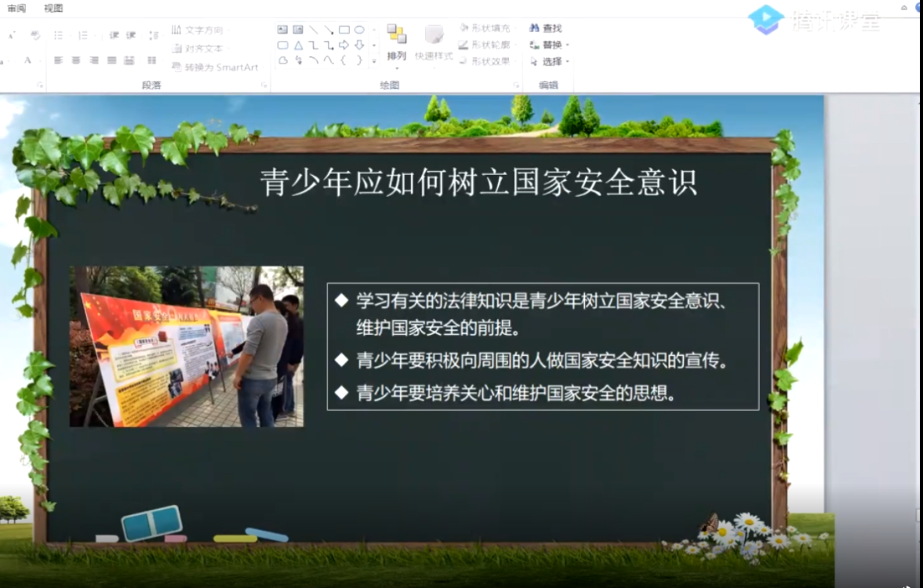Screen dimensions: 923x588
Task: Click 转换为 SmartArt button
Action: [216, 67]
